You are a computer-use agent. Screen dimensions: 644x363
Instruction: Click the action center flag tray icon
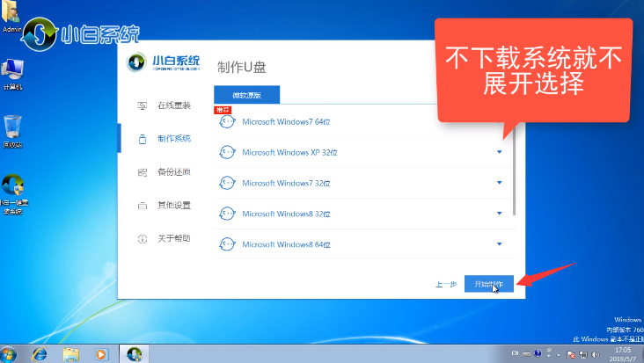pyautogui.click(x=570, y=354)
